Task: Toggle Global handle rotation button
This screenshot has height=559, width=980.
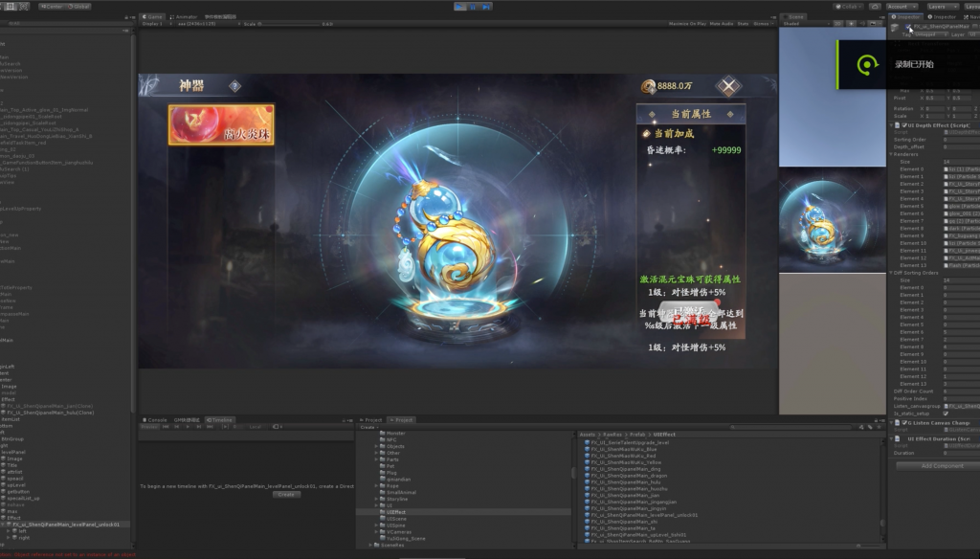Action: coord(78,7)
